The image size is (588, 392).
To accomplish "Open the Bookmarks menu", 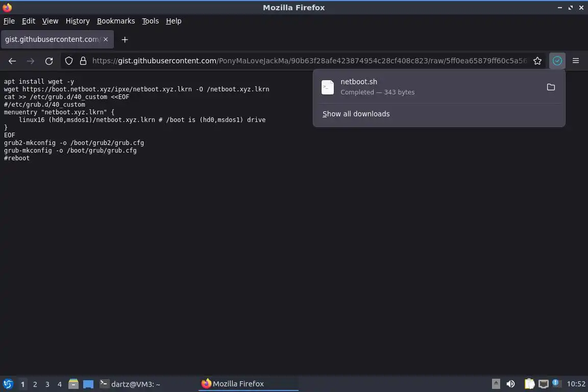I will click(x=116, y=21).
